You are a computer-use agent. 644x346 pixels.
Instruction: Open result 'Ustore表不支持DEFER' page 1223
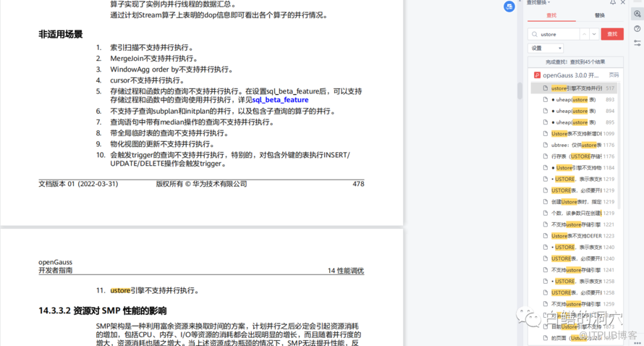[574, 236]
